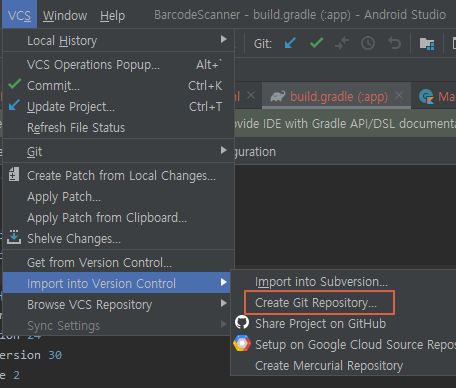Click the green checkmark beside Commit
456x388 pixels.
pos(14,84)
